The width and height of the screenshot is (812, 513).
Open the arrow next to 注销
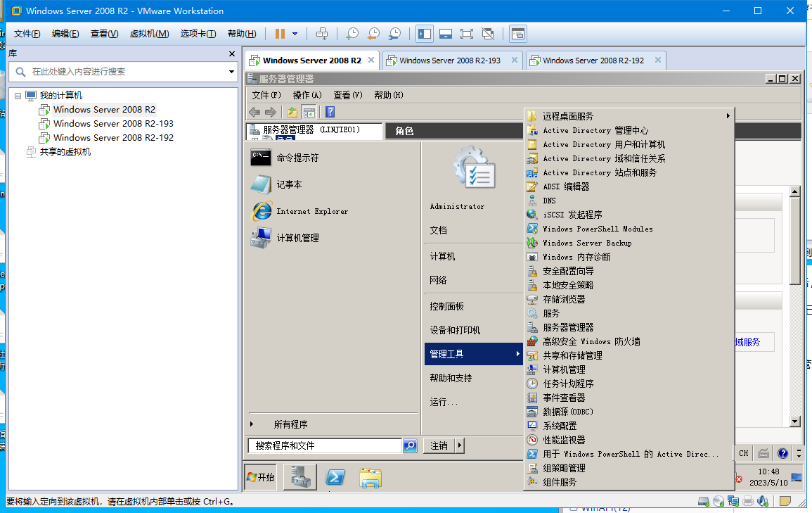click(x=459, y=445)
